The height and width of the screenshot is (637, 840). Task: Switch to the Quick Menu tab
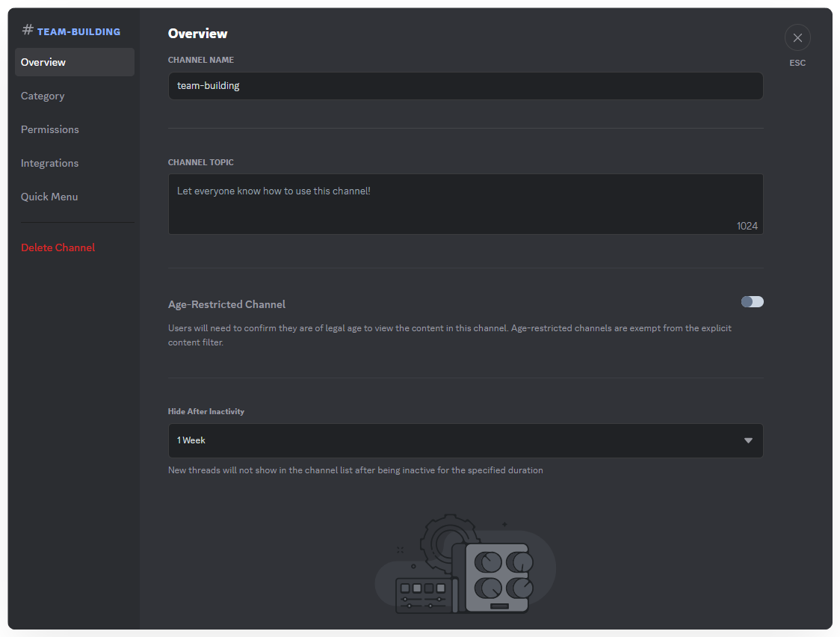pos(49,197)
